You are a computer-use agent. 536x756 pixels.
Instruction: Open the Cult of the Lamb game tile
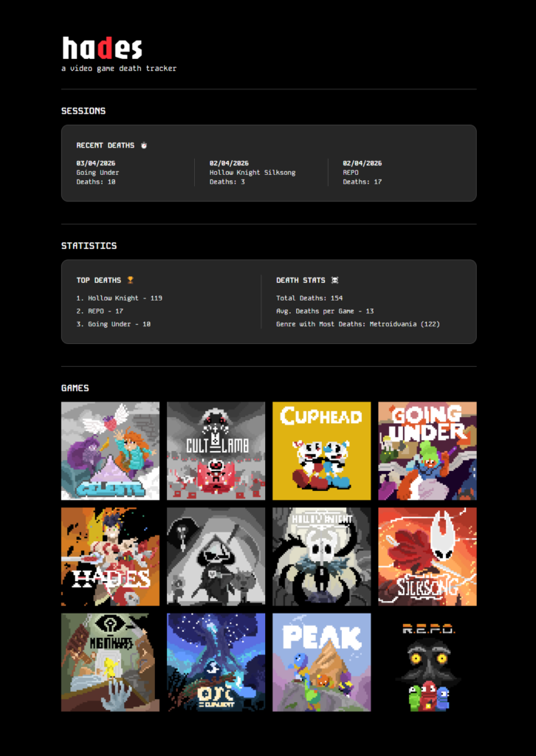tap(216, 450)
